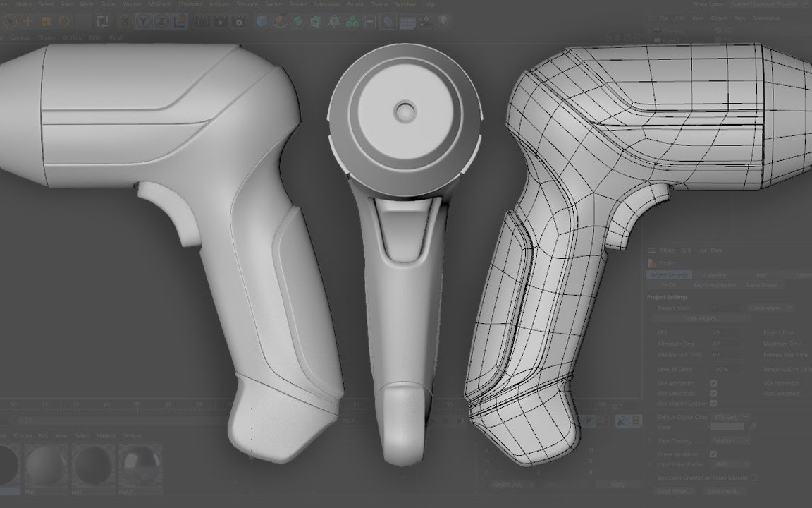Add a Camera object from toolbar

425,21
